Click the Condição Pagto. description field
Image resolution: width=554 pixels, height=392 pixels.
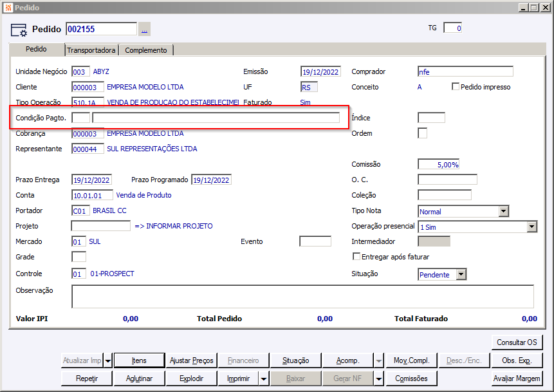coord(216,118)
